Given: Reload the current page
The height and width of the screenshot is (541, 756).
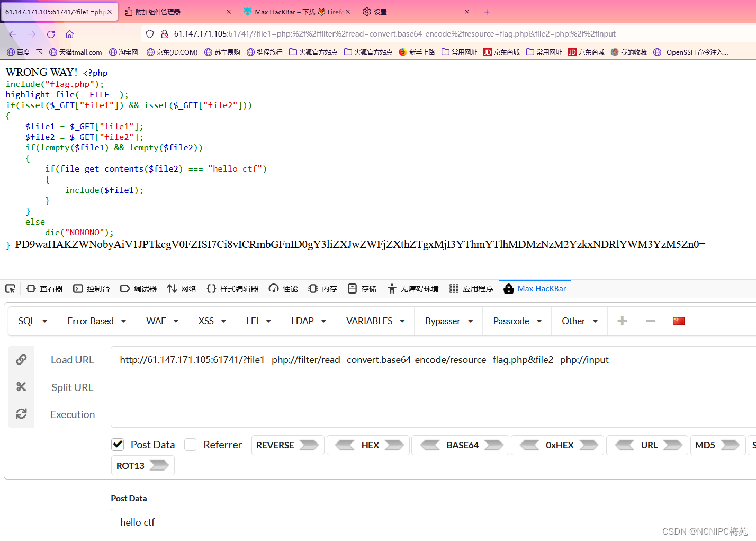Looking at the screenshot, I should pyautogui.click(x=51, y=34).
